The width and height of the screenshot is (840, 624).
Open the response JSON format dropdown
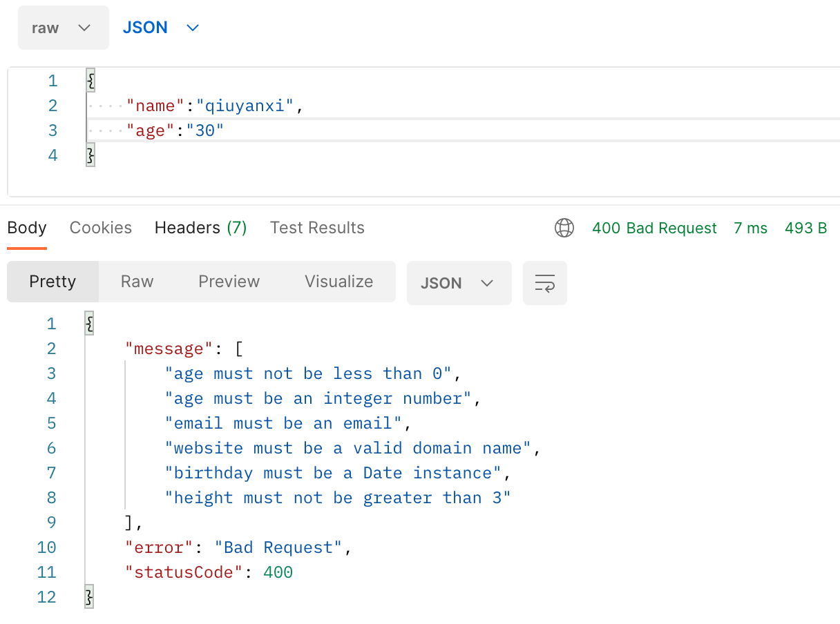click(x=459, y=283)
